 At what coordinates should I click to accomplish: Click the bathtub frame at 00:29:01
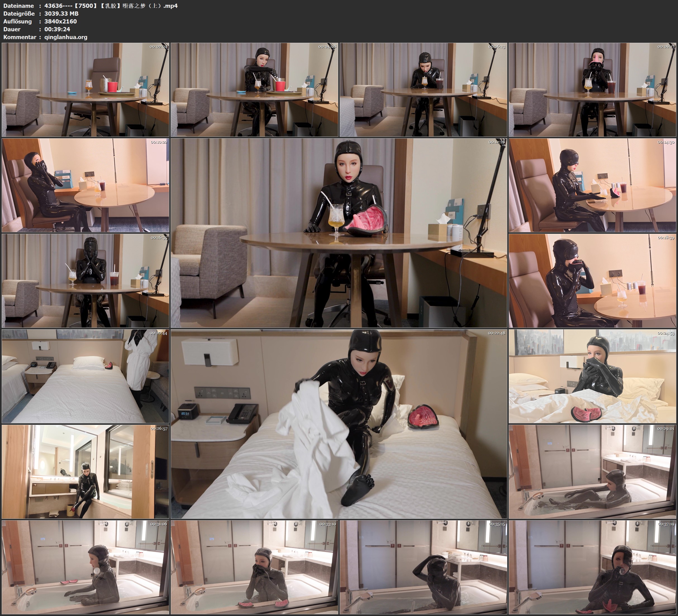[x=592, y=472]
